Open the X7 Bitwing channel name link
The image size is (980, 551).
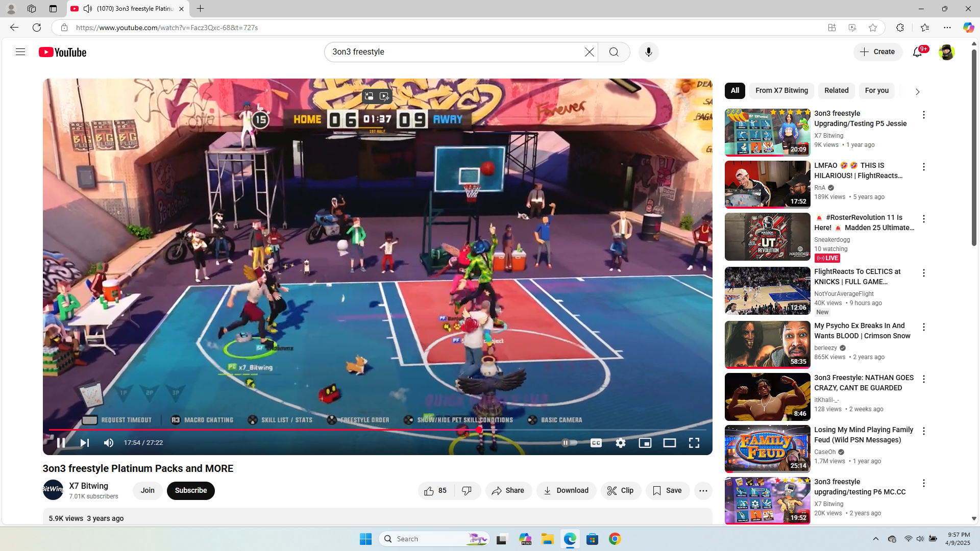(89, 486)
